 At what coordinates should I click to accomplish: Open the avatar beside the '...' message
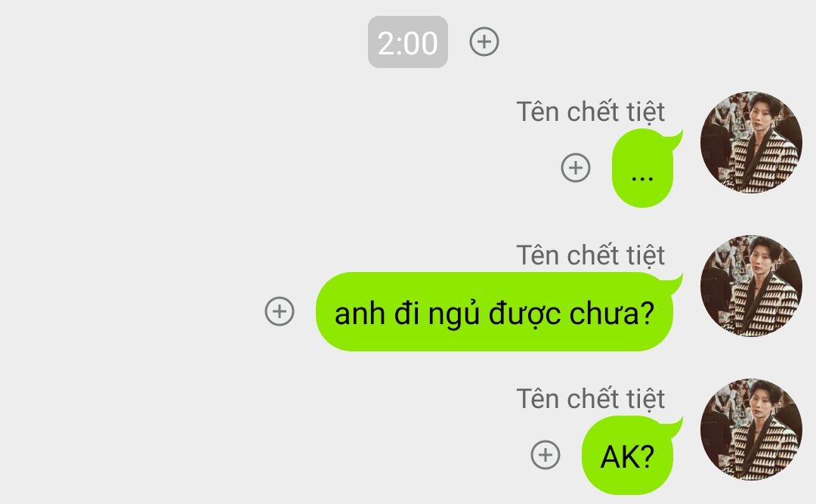[751, 142]
